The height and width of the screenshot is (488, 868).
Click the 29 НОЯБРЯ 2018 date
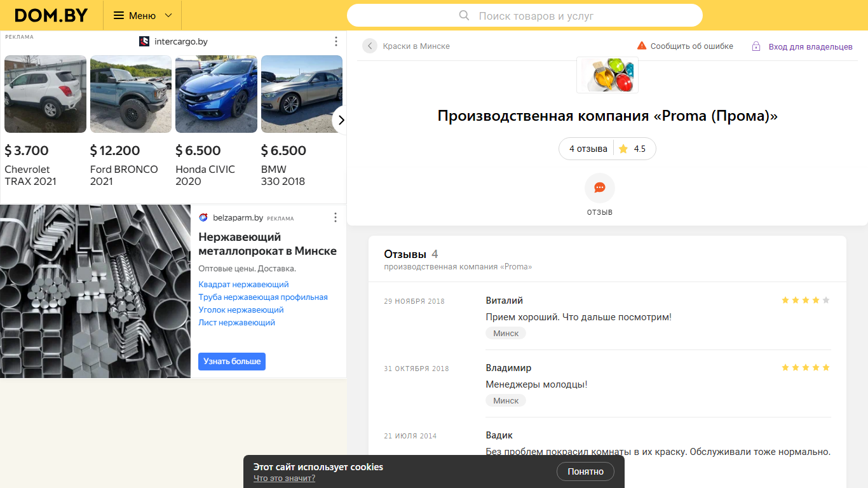(x=414, y=301)
